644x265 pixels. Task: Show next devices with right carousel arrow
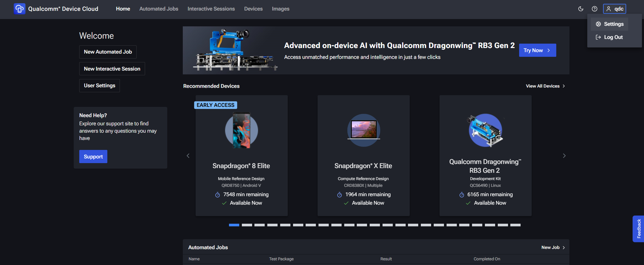point(564,156)
